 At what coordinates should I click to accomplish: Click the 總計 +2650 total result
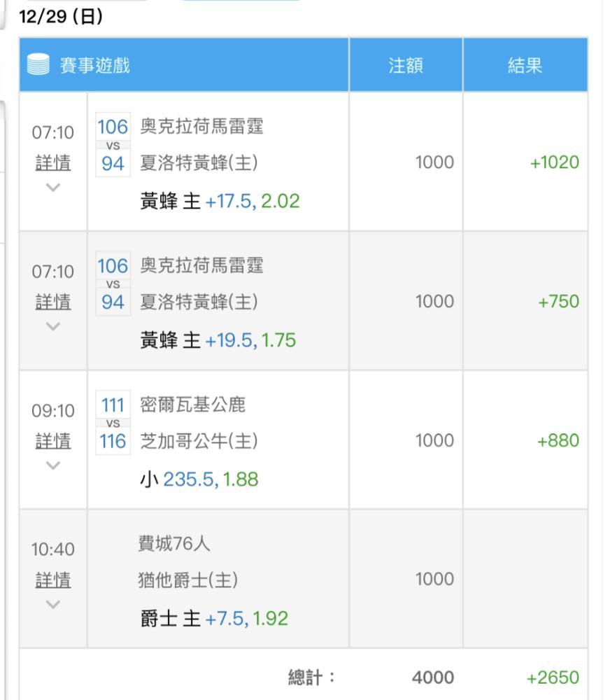(x=553, y=677)
